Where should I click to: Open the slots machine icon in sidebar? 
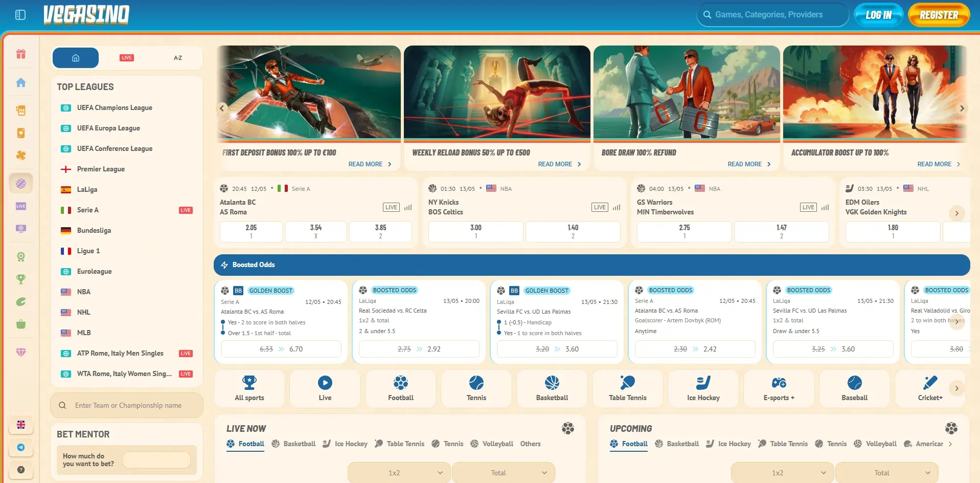[21, 110]
